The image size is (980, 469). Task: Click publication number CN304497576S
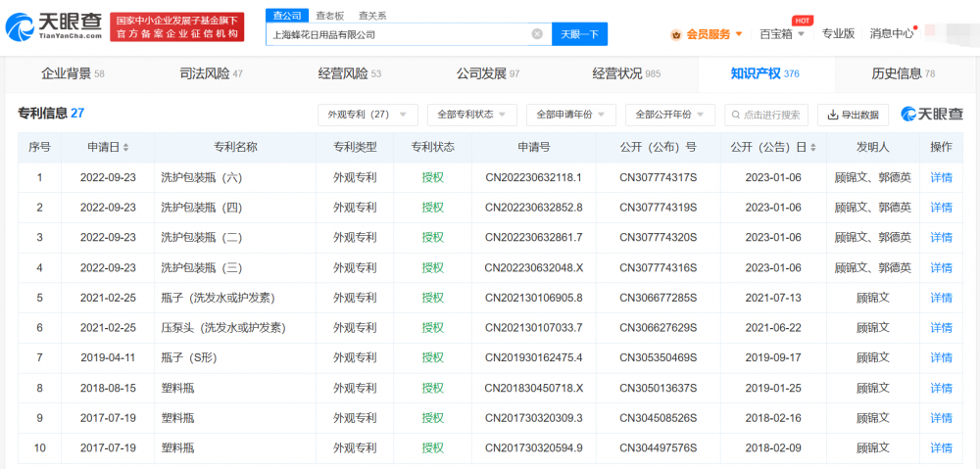pos(658,447)
